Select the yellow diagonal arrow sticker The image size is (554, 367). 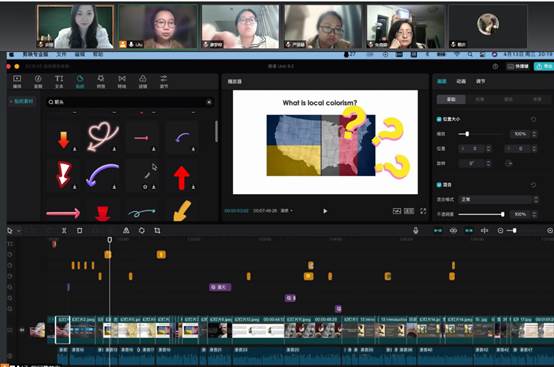pyautogui.click(x=182, y=211)
